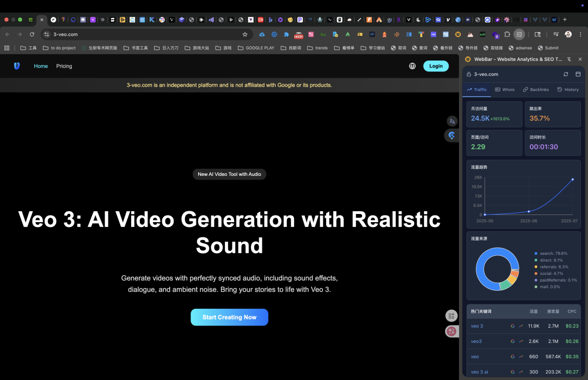
Task: Expand the GOOGLE PLAY bookmark folder
Action: [256, 48]
